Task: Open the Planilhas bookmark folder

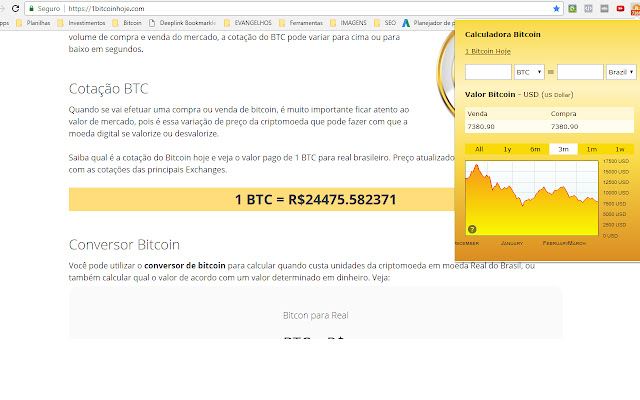Action: coord(33,23)
